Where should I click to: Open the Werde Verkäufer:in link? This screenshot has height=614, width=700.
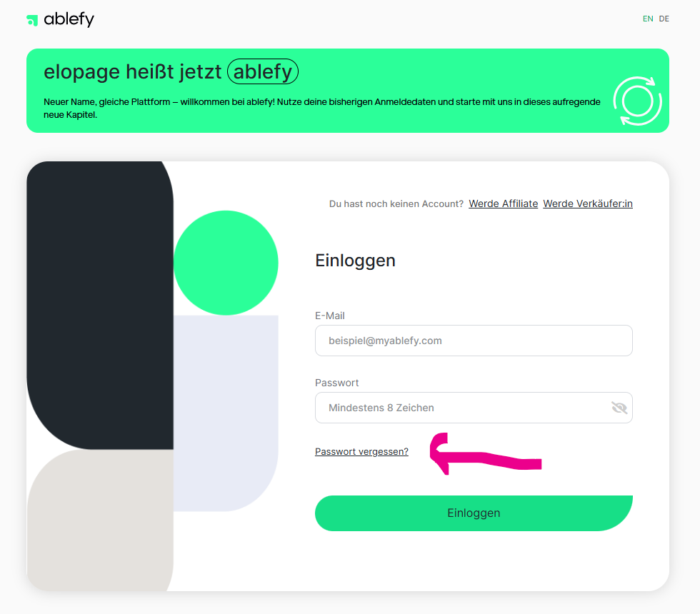click(x=587, y=203)
